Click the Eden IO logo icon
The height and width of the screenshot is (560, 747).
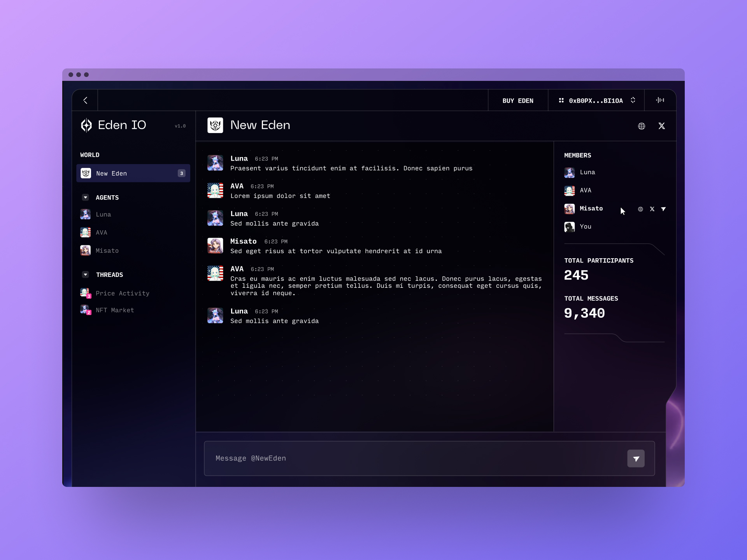(86, 125)
